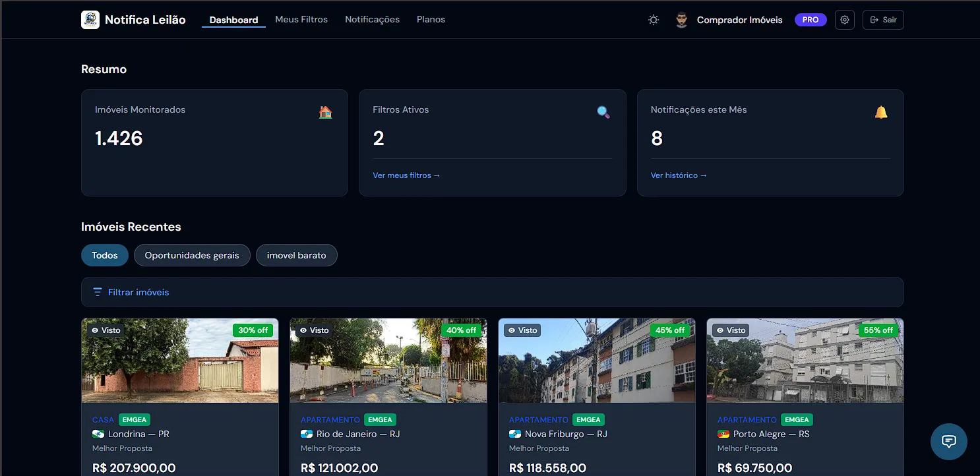The width and height of the screenshot is (980, 476).
Task: Click the Visto badge on Rio de Janeiro card
Action: pyautogui.click(x=314, y=330)
